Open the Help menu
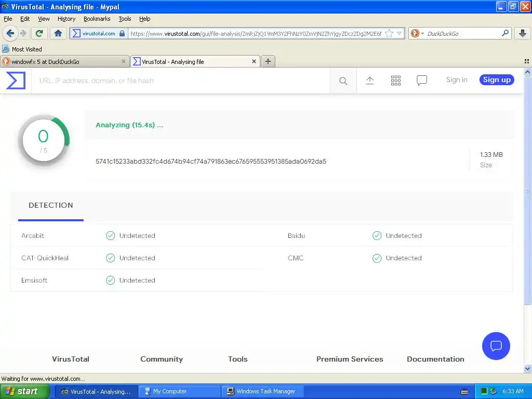The height and width of the screenshot is (399, 532). coord(144,19)
